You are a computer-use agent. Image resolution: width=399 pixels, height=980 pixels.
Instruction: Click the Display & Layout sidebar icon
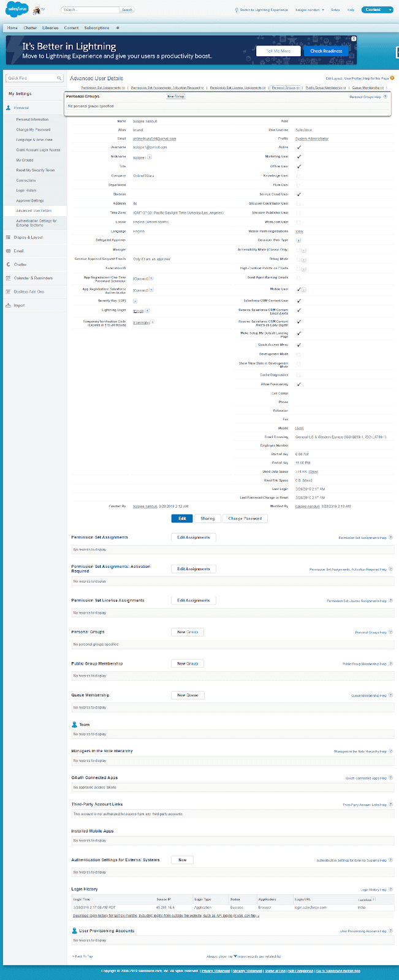(9, 238)
